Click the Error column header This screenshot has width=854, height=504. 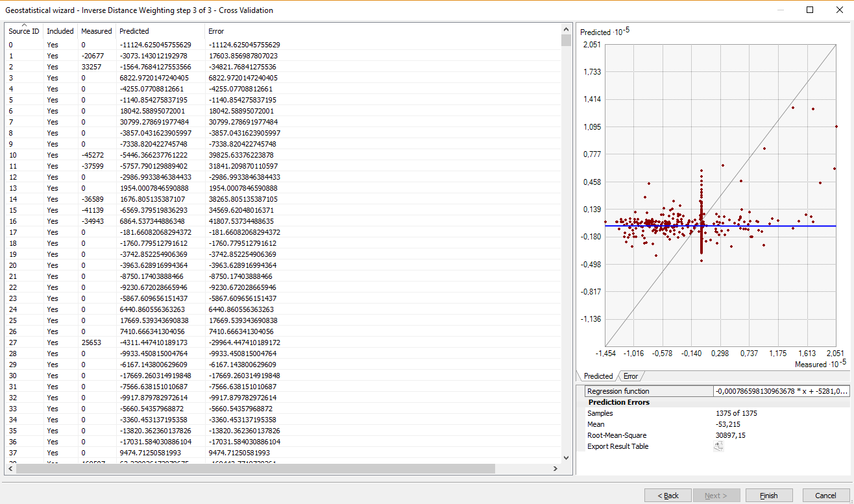[x=216, y=31]
